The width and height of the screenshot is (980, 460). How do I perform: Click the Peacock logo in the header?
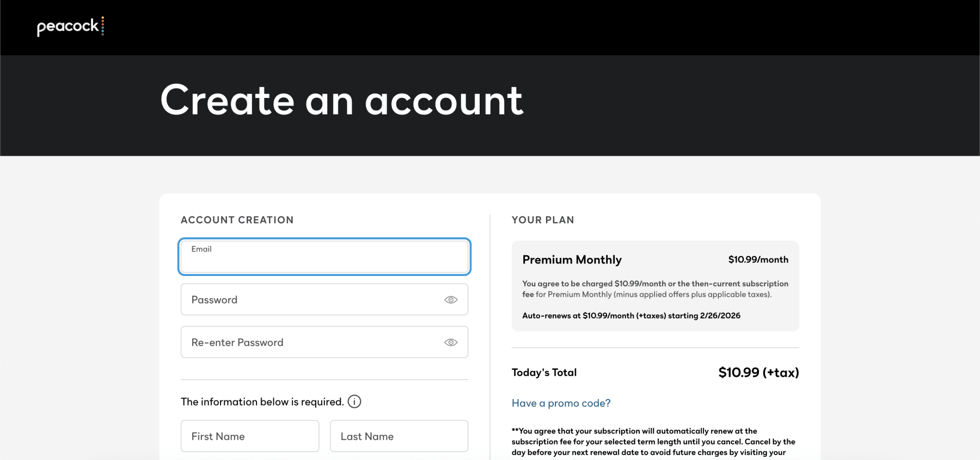click(x=70, y=26)
